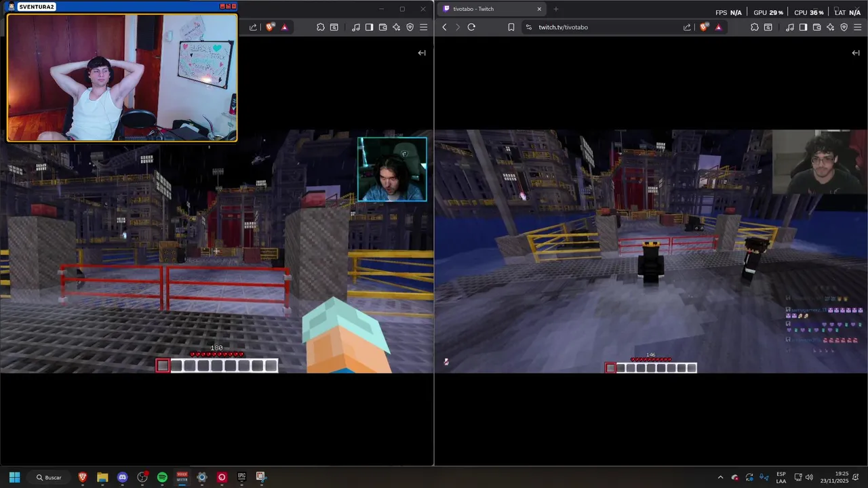Click the right tivotabo stream video
The image size is (868, 488).
coord(651,251)
